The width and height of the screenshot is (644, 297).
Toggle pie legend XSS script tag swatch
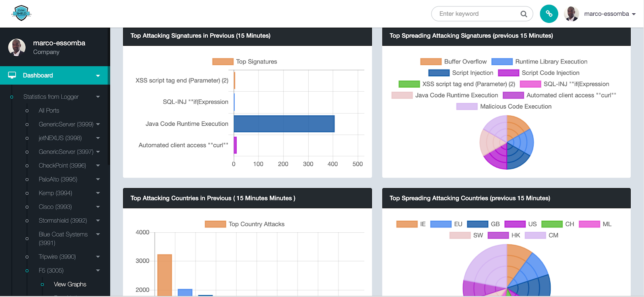[x=409, y=84]
